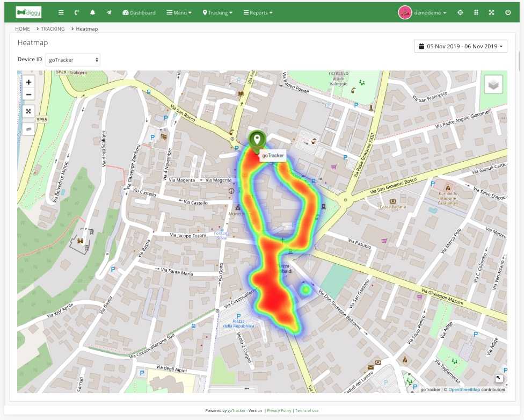The width and height of the screenshot is (524, 420).
Task: Click the "Via Padre Angelo Giacomelli" label
Action: pyautogui.click(x=463, y=119)
